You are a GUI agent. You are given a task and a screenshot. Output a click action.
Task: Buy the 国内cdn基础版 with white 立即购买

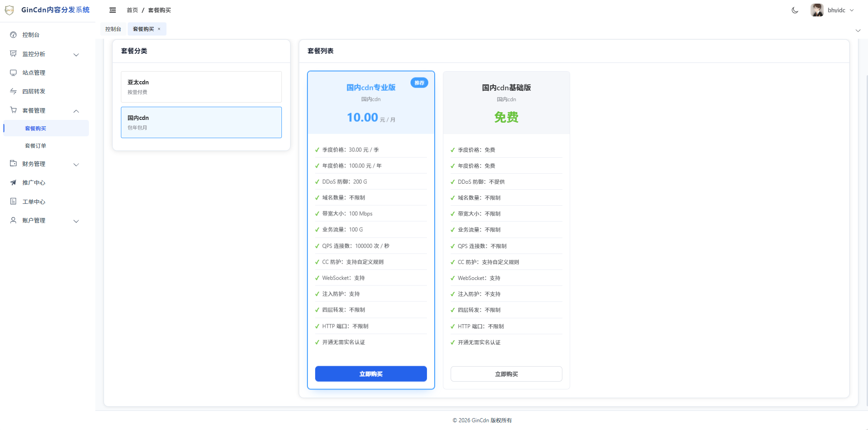[x=506, y=374]
